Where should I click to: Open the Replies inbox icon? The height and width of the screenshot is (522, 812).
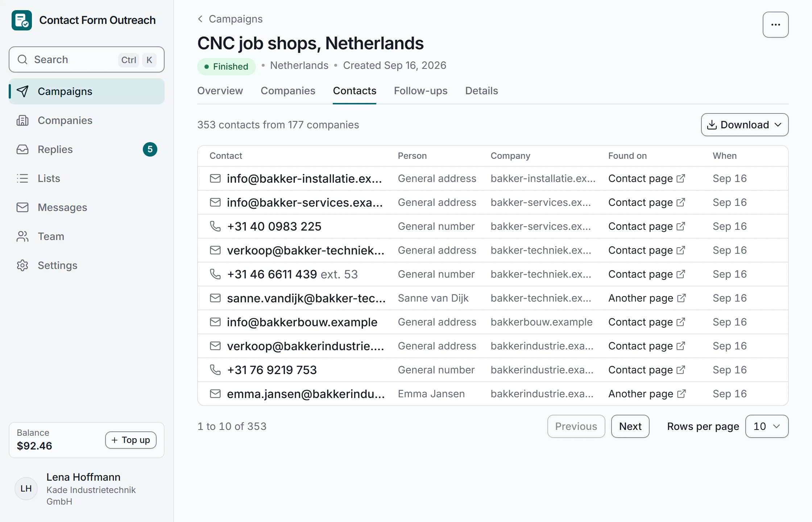(22, 149)
